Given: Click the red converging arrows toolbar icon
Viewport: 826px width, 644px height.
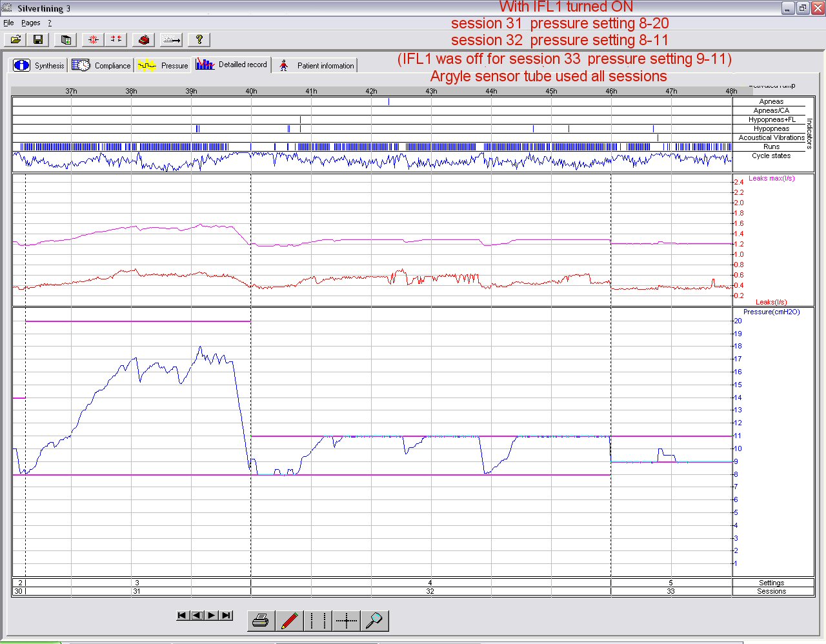Looking at the screenshot, I should click(116, 39).
